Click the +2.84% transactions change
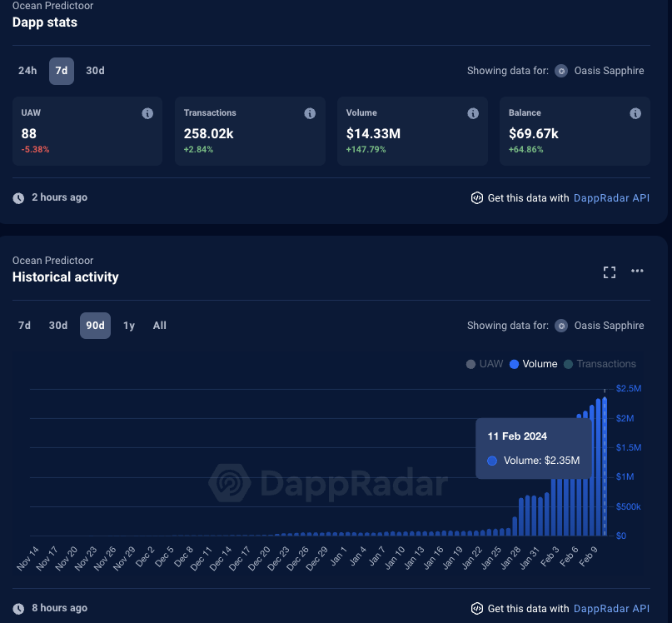The height and width of the screenshot is (623, 672). 198,149
